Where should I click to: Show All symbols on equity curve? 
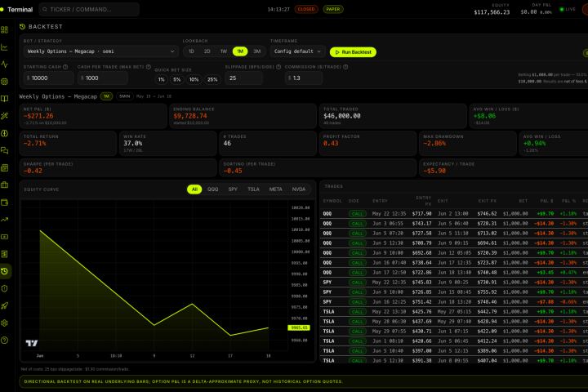(x=194, y=189)
